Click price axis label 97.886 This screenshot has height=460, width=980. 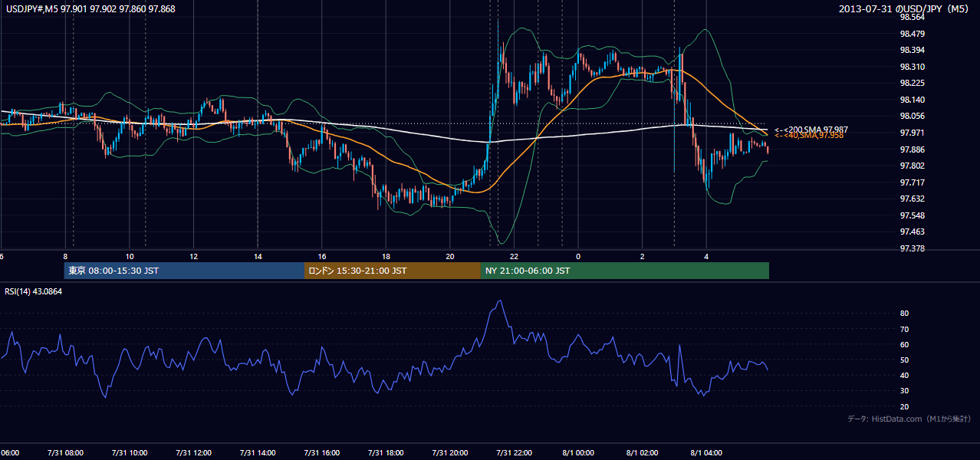(912, 149)
